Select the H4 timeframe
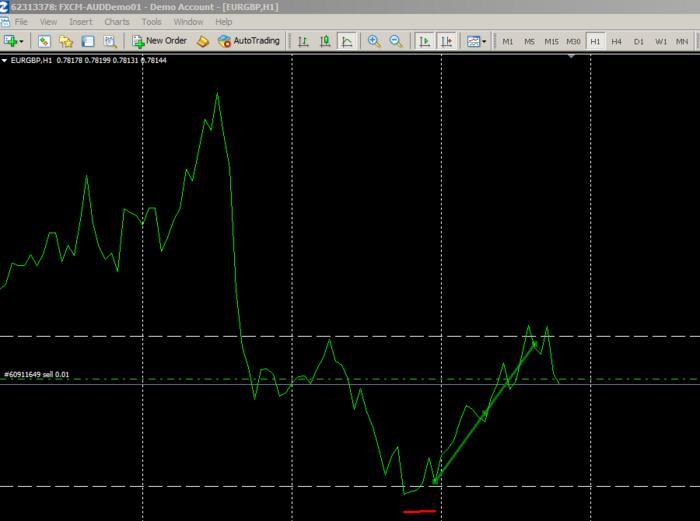Viewport: 700px width, 521px height. tap(616, 41)
